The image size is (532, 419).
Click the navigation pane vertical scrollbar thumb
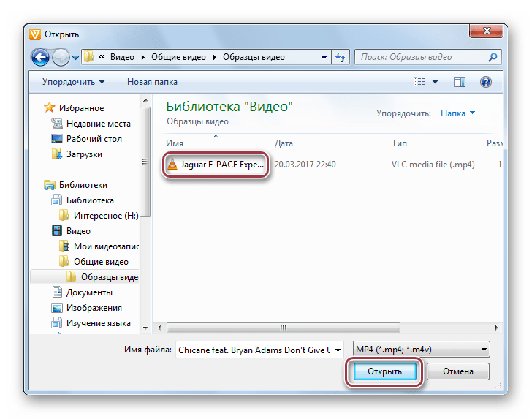coord(145,162)
